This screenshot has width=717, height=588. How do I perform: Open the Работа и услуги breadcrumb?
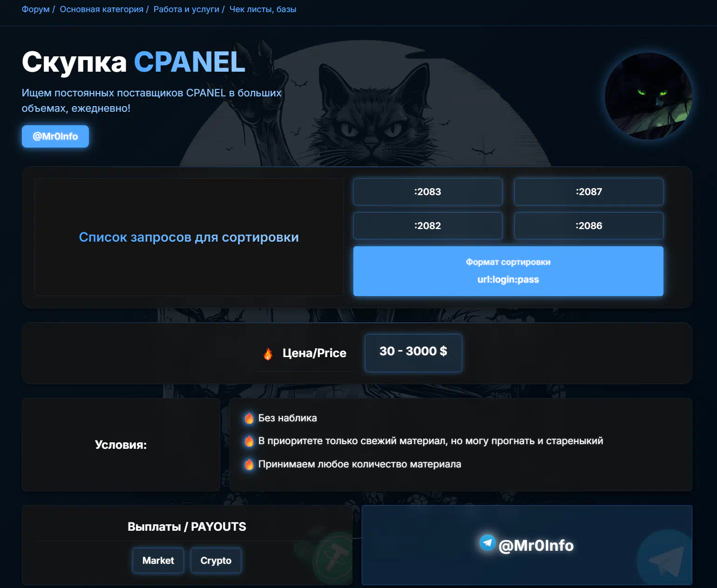186,9
